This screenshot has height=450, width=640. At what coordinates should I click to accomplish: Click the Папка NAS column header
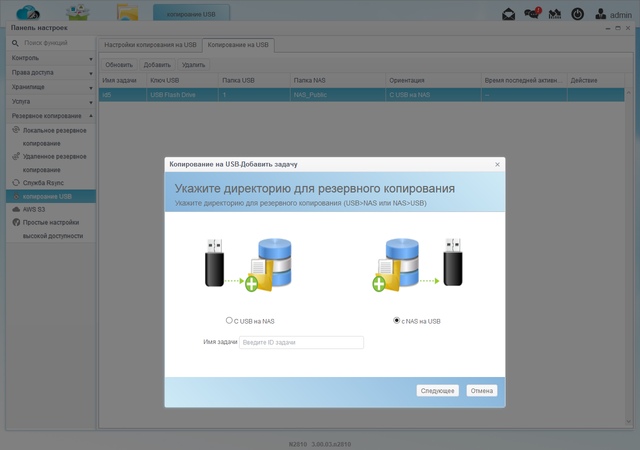click(338, 80)
